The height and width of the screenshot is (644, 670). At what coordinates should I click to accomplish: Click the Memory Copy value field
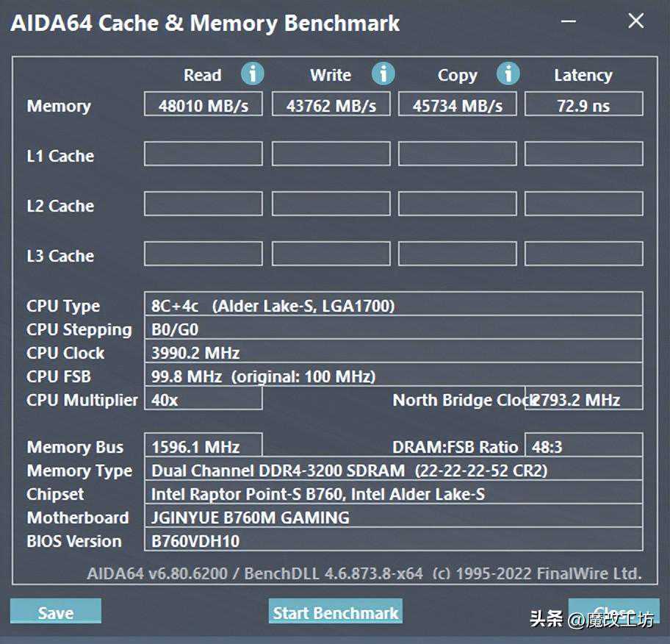(x=458, y=104)
